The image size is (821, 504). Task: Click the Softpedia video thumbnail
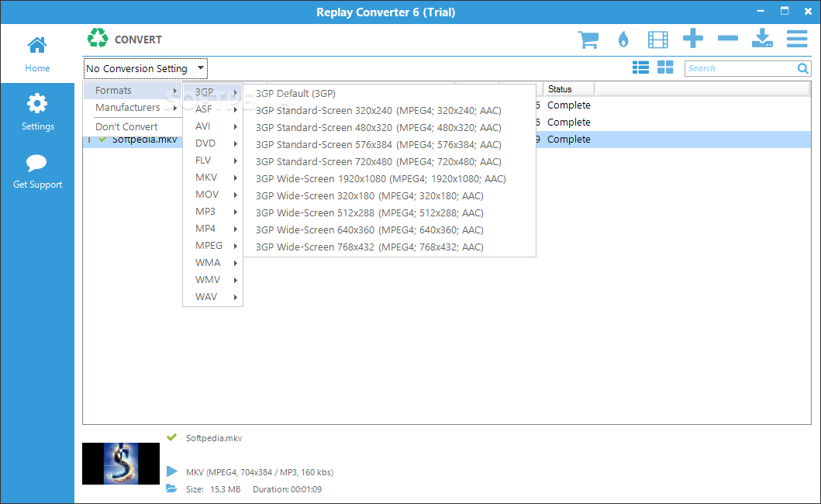click(121, 464)
